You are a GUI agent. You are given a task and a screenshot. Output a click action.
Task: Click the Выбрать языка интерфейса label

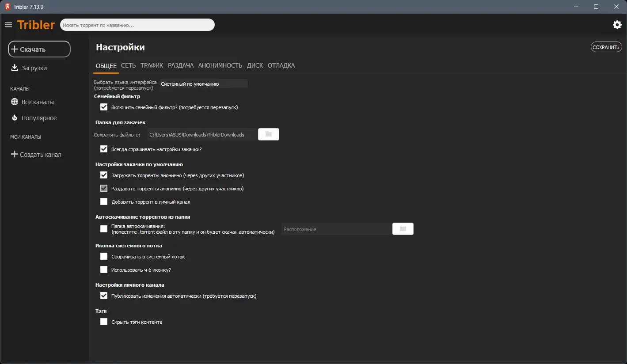point(125,85)
